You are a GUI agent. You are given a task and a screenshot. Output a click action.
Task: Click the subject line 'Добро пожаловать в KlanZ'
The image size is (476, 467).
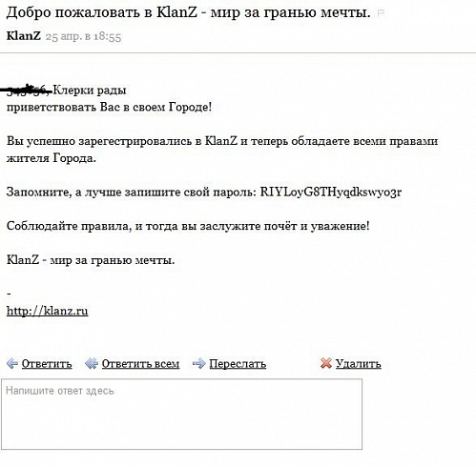point(188,12)
